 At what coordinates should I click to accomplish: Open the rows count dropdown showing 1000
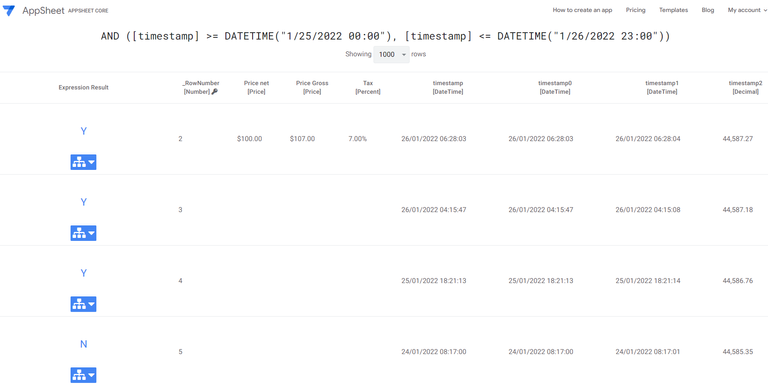click(391, 54)
